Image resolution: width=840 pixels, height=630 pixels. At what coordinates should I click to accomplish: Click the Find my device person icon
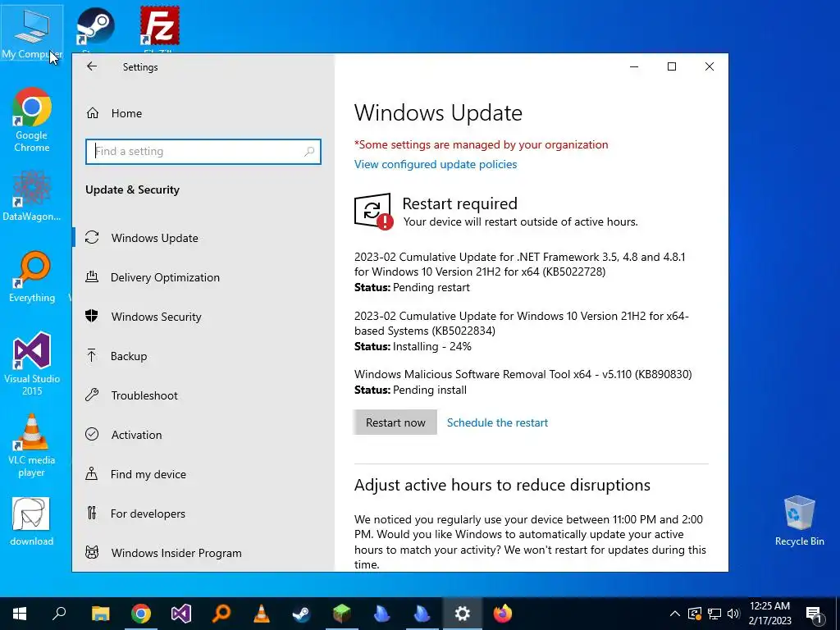[92, 473]
